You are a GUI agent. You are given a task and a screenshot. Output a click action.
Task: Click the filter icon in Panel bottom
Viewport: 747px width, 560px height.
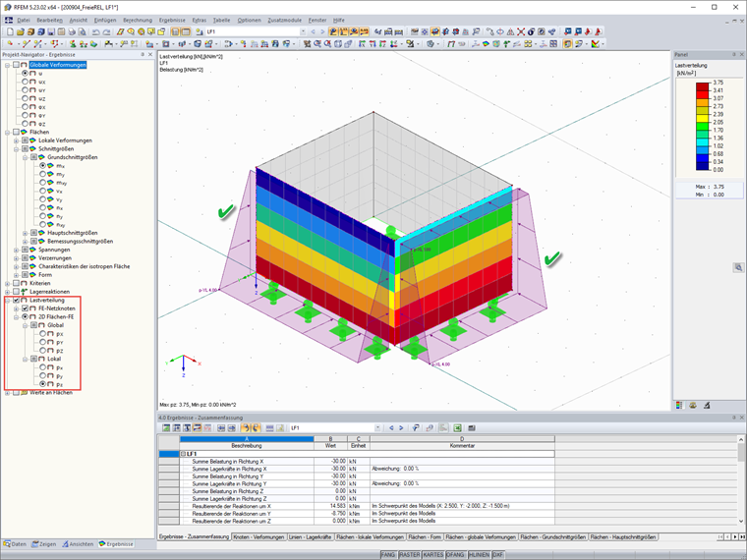point(707,405)
